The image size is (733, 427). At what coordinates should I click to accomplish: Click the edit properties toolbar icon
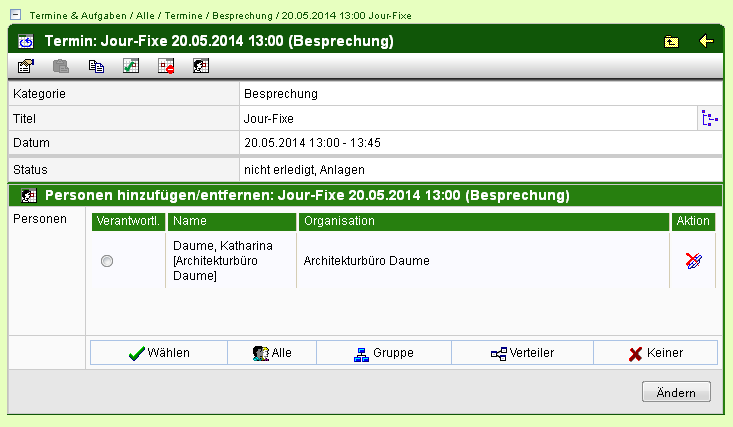[26, 66]
